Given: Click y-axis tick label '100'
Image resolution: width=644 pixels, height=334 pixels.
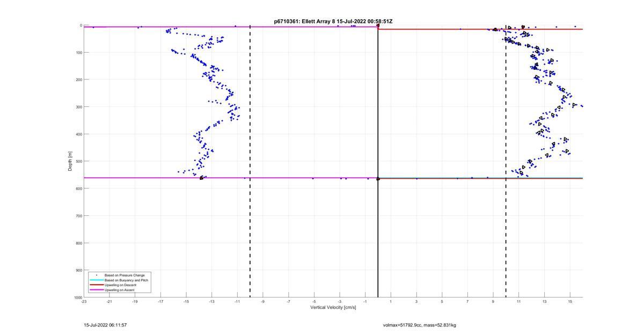Looking at the screenshot, I should [78, 53].
